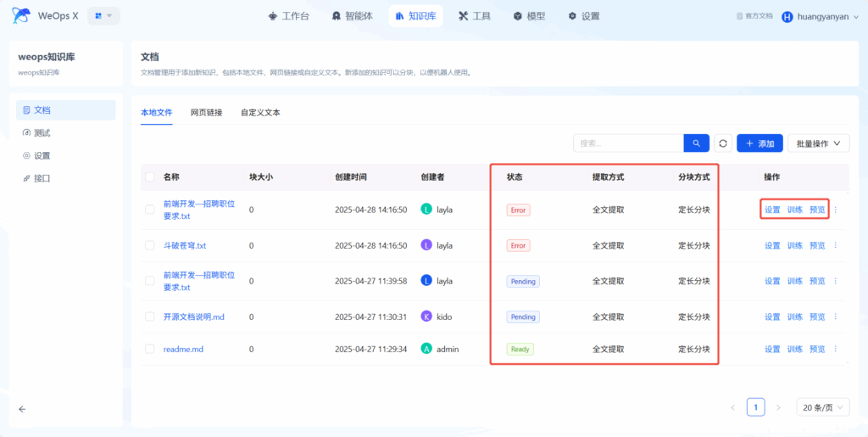Viewport: 868px width, 437px height.
Task: Open more options for the 2025-04-28 前端开发 row
Action: tap(836, 210)
